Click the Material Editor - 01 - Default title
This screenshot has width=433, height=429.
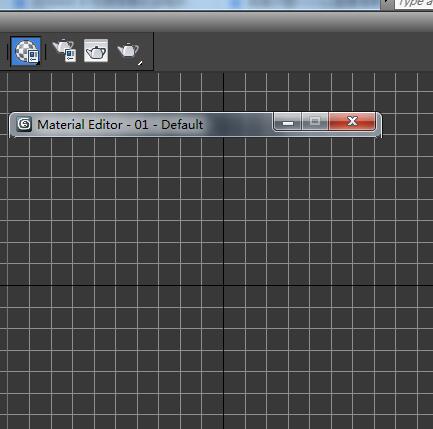coord(120,125)
